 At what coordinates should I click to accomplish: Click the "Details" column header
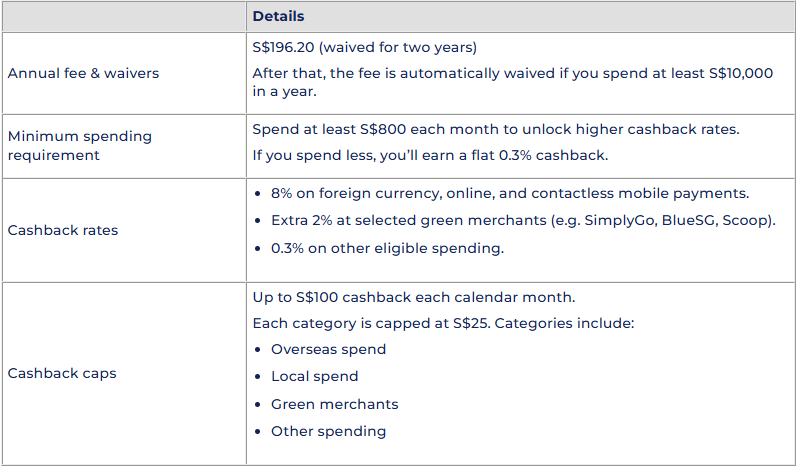(278, 17)
